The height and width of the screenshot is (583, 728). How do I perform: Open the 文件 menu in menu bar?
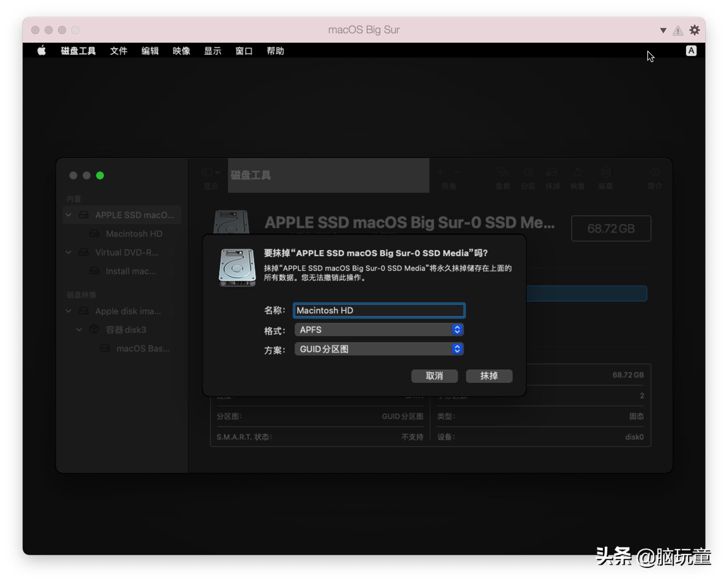pos(119,51)
